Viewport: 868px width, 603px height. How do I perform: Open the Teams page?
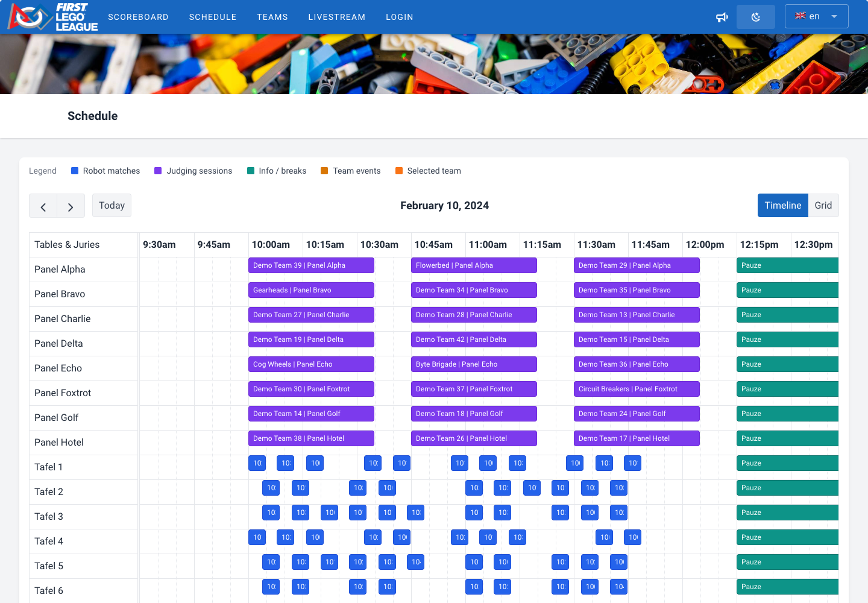(272, 17)
